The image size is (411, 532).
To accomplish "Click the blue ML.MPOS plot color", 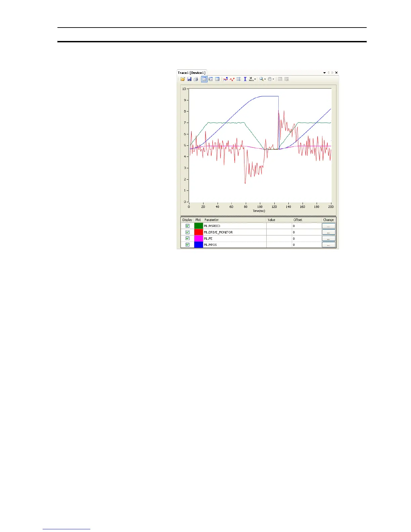I will pos(199,245).
